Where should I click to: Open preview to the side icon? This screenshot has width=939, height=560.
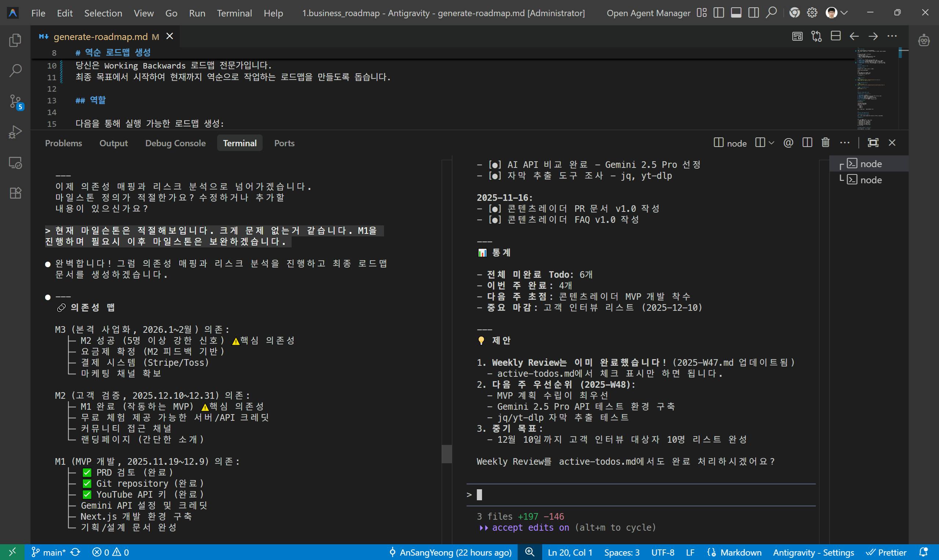[797, 36]
